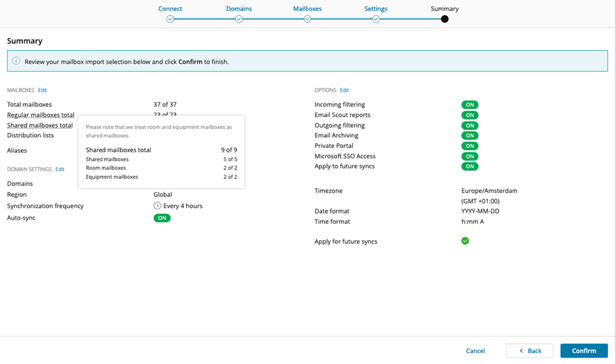Click Cancel to abort the import

pyautogui.click(x=476, y=351)
